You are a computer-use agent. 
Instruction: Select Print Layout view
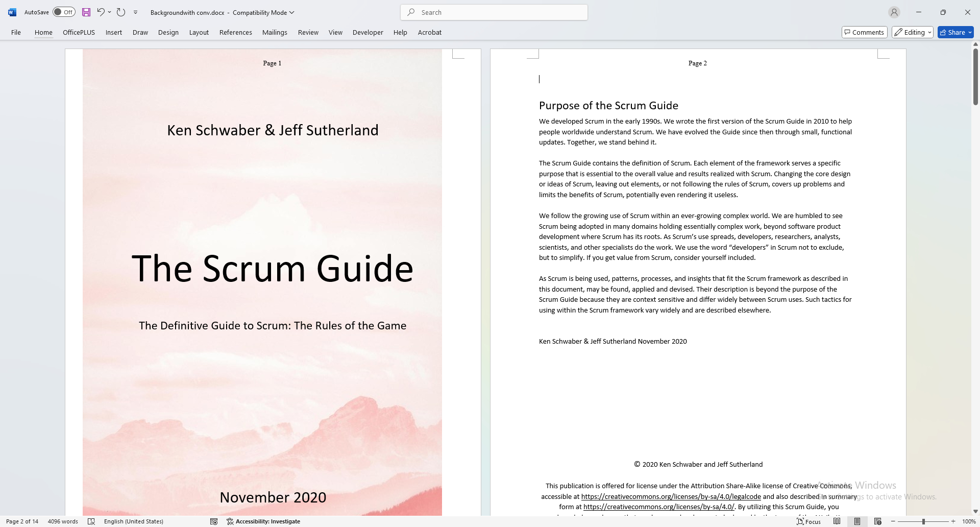click(x=857, y=521)
